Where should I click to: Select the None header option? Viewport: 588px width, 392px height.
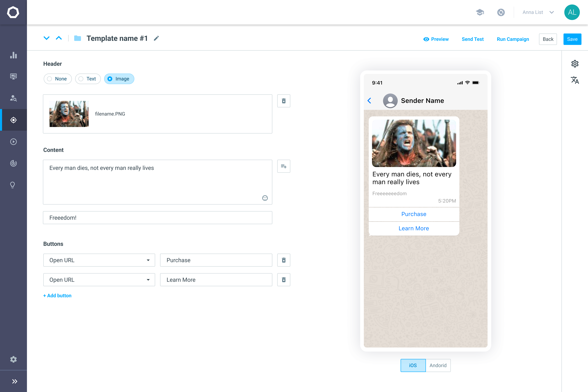click(x=58, y=79)
